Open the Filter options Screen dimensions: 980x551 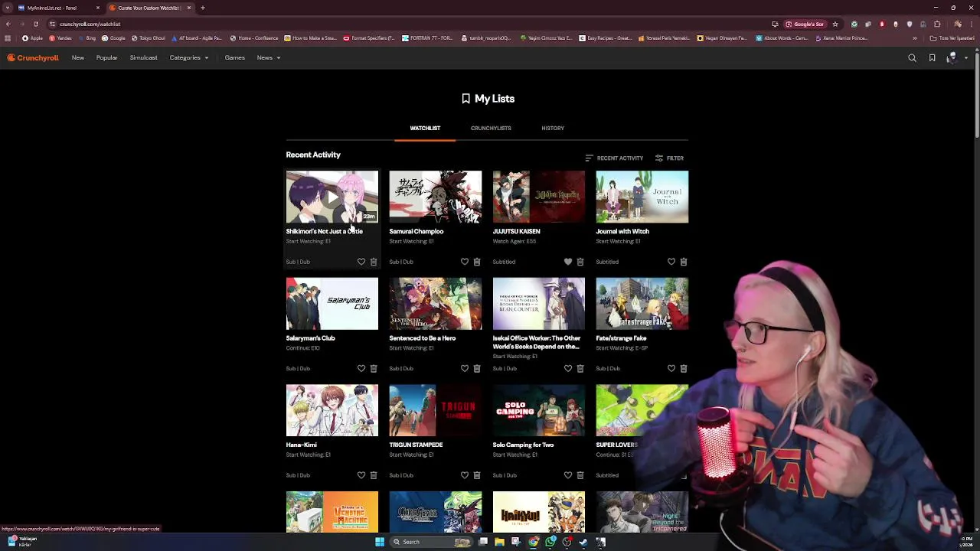click(x=669, y=158)
